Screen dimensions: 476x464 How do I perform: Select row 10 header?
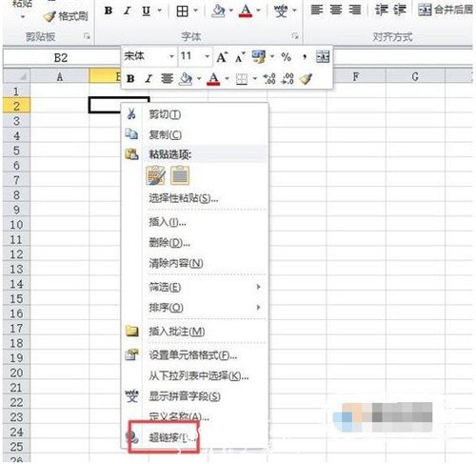tap(16, 225)
